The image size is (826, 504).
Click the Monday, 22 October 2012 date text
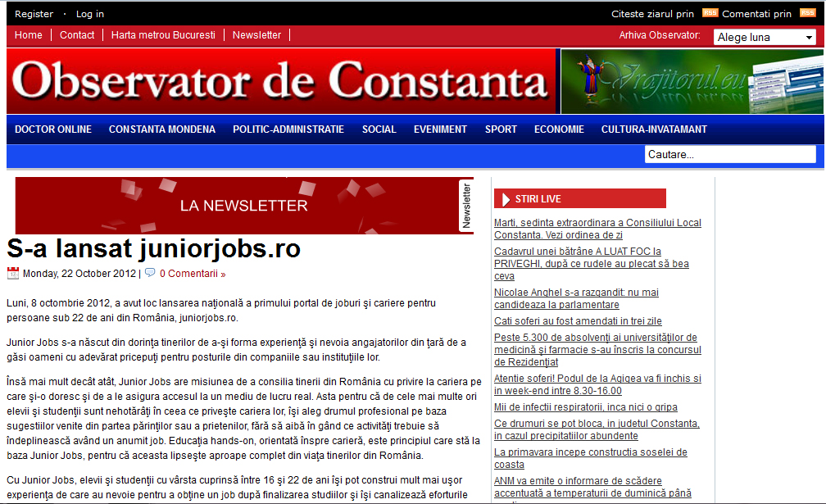click(79, 274)
